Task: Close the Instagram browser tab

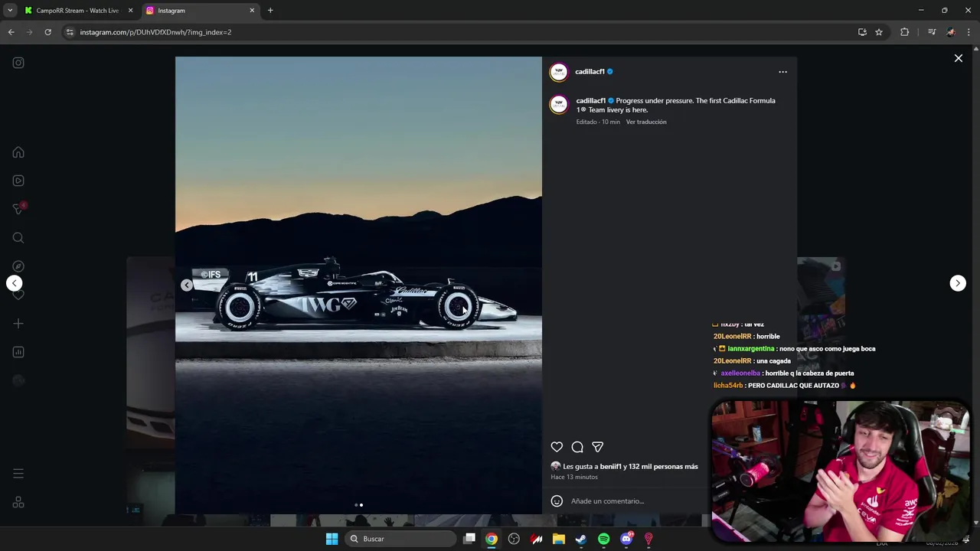Action: tap(251, 11)
